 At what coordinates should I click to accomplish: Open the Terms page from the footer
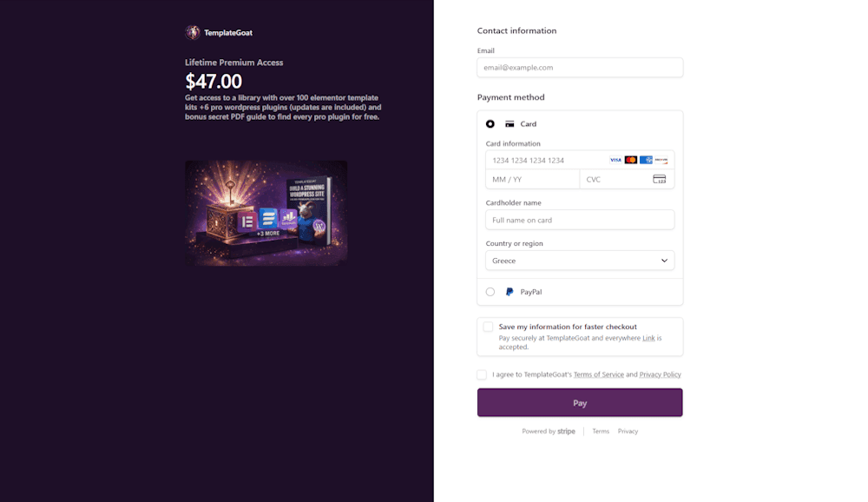[x=600, y=431]
